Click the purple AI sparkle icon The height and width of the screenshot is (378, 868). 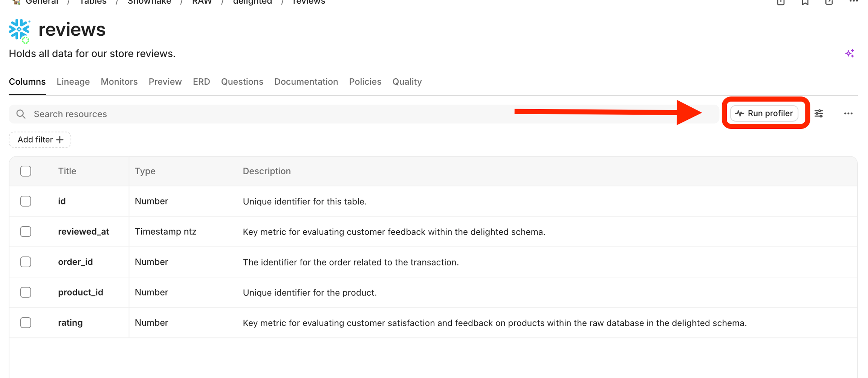849,53
